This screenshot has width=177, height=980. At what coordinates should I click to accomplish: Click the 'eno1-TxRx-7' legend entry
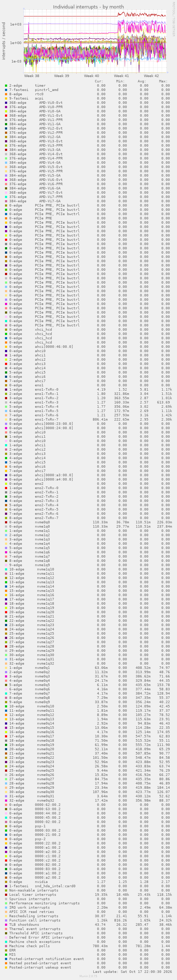[x=47, y=419]
